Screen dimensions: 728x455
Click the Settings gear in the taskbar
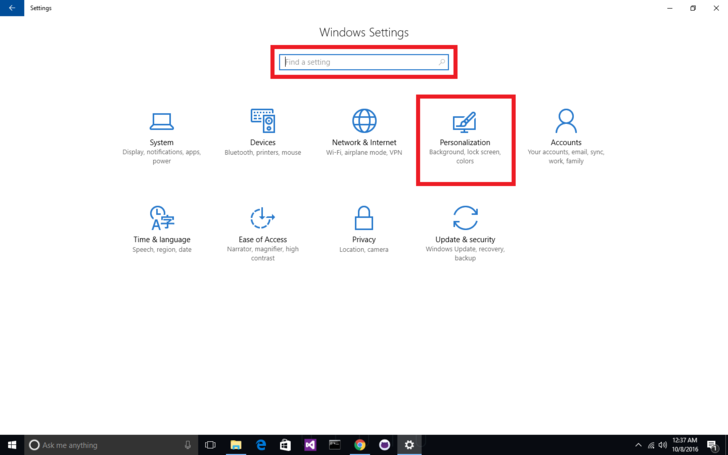409,445
